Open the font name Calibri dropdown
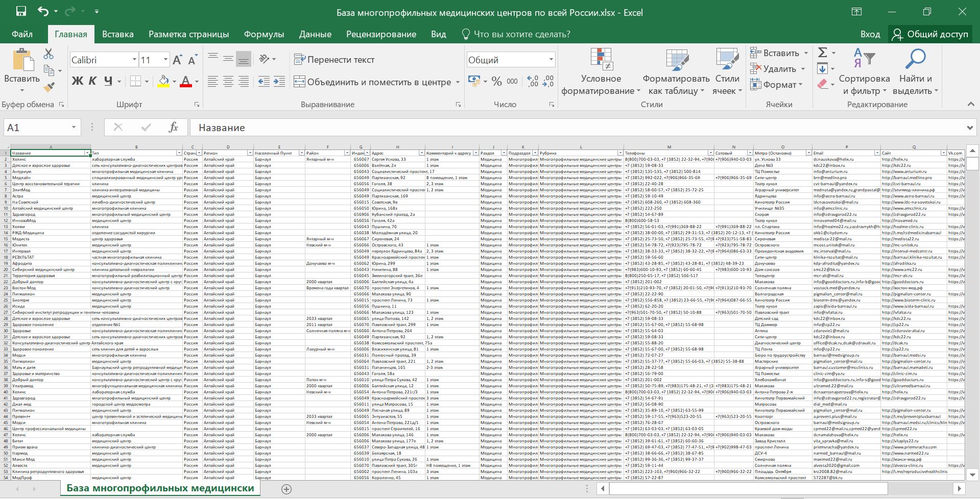 coord(134,60)
